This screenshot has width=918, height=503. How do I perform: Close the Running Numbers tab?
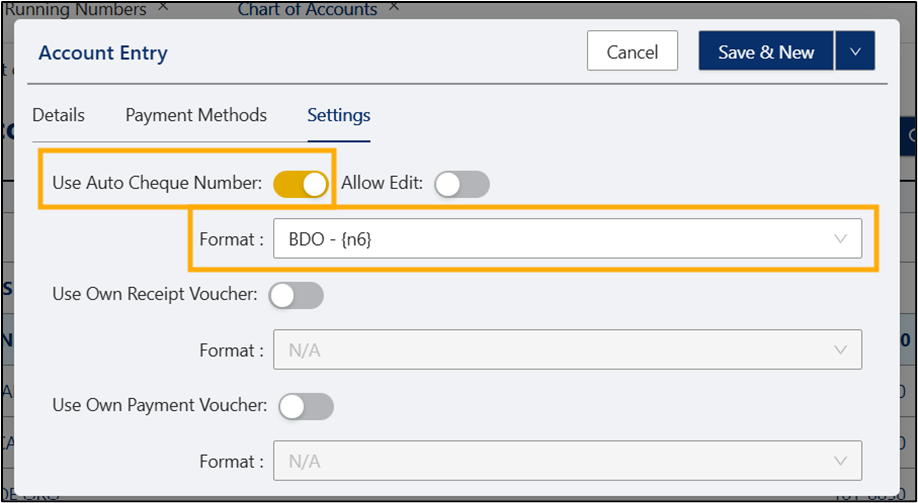point(164,6)
